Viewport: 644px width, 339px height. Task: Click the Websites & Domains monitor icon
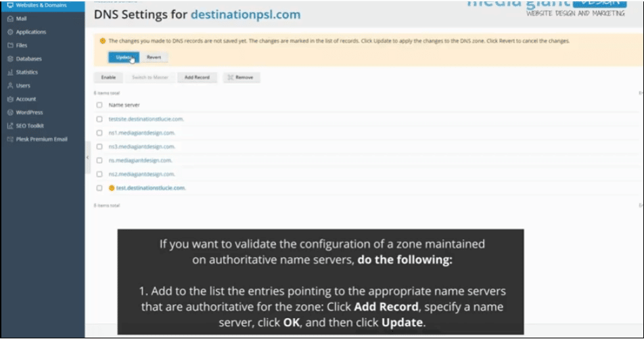point(10,5)
